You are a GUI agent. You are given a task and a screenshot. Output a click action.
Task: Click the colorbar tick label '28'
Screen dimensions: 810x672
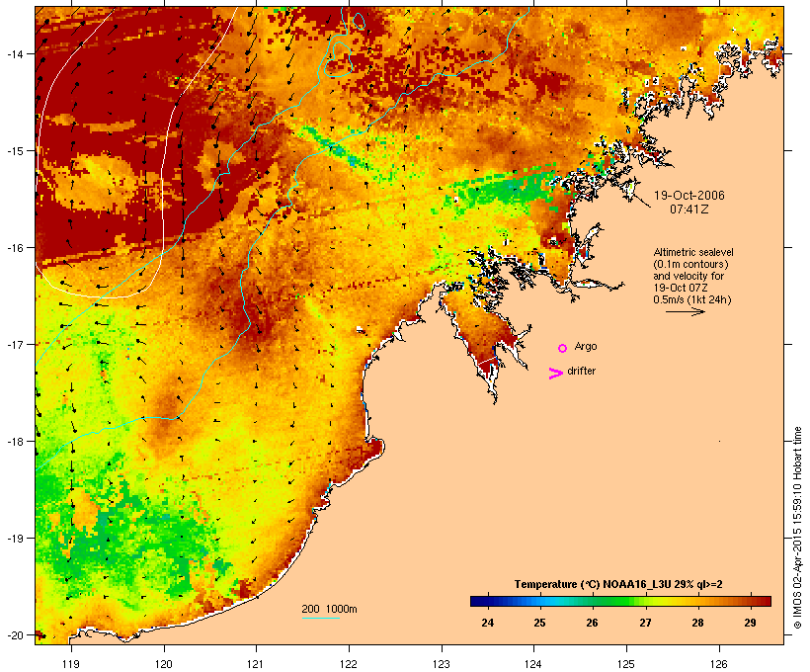click(x=697, y=623)
